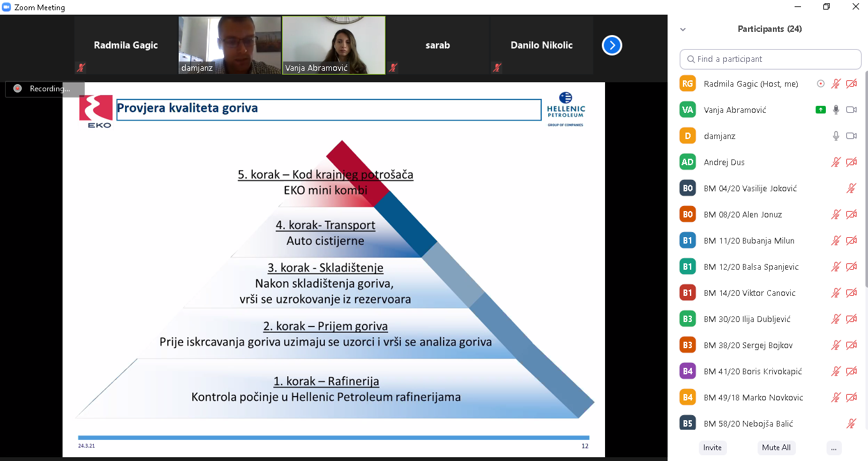
Task: Click the Recording... status label
Action: pyautogui.click(x=50, y=89)
